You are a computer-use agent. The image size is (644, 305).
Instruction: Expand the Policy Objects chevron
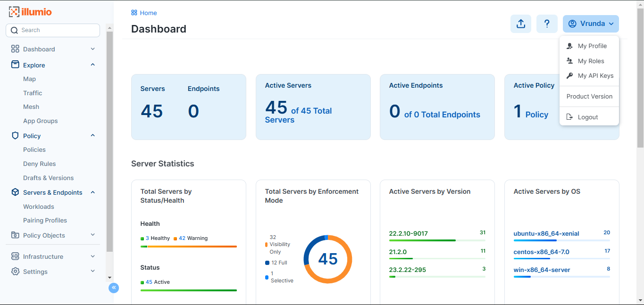pos(92,235)
